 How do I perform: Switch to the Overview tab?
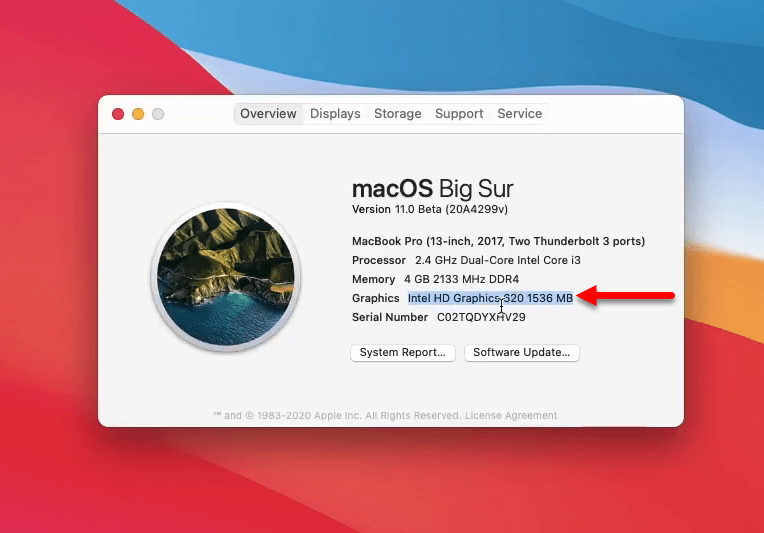point(268,114)
